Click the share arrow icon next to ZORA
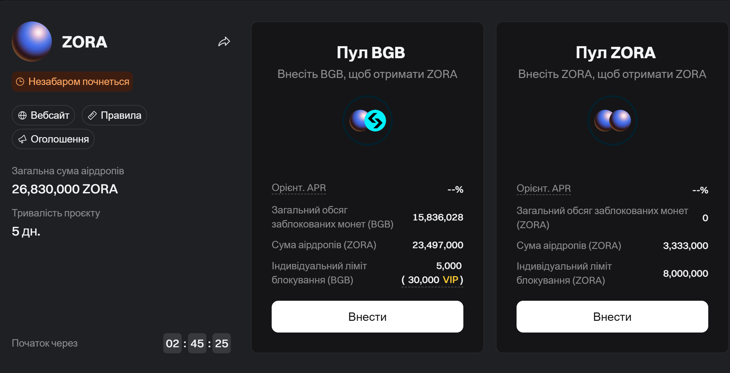730x373 pixels. [224, 42]
